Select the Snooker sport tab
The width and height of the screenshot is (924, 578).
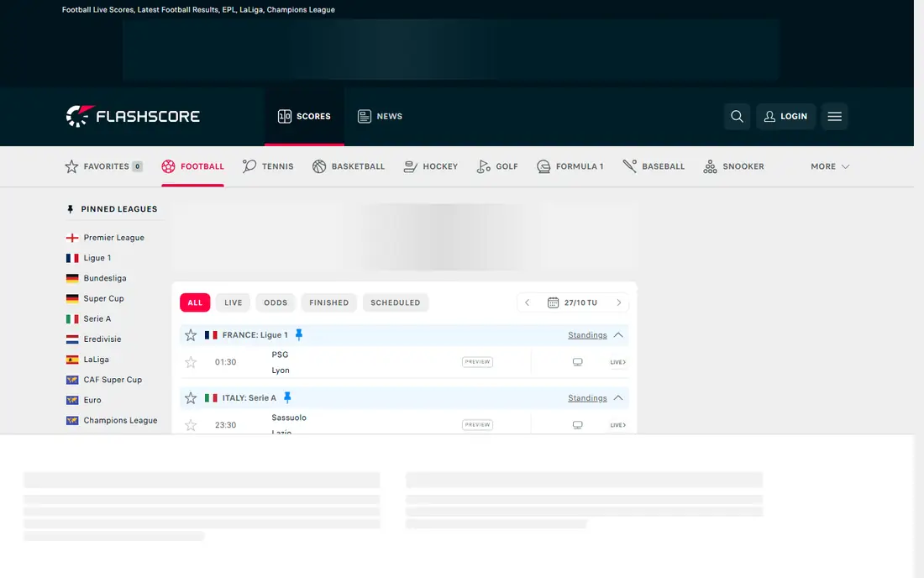(733, 166)
